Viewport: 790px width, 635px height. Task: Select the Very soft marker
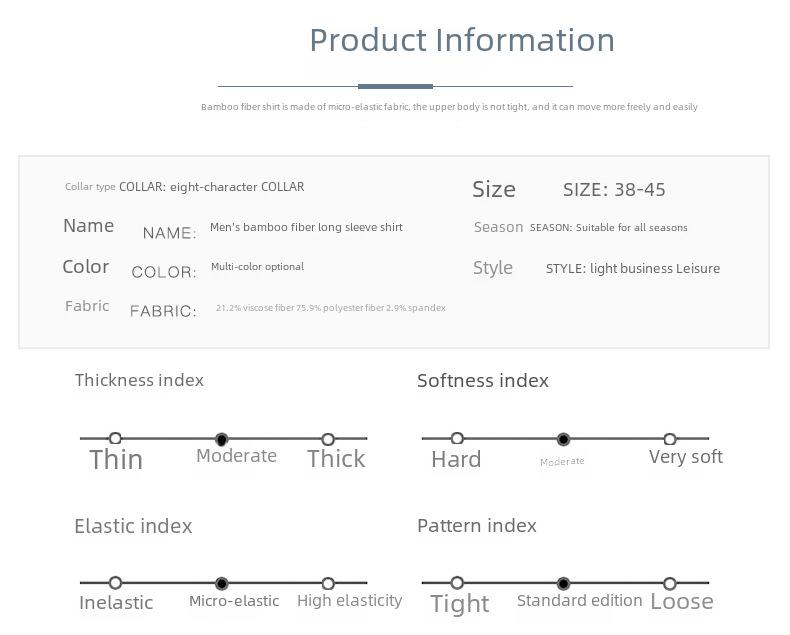pos(670,439)
